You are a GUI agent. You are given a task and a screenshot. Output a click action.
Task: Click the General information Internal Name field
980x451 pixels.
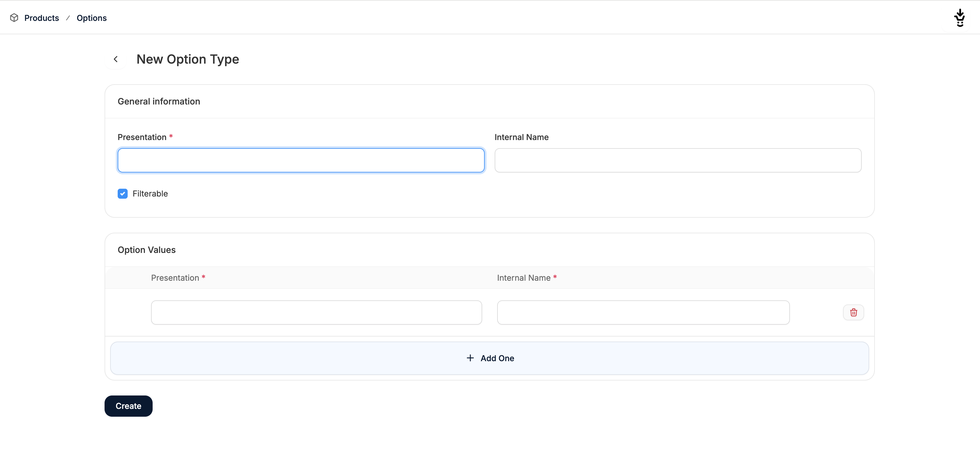point(678,161)
